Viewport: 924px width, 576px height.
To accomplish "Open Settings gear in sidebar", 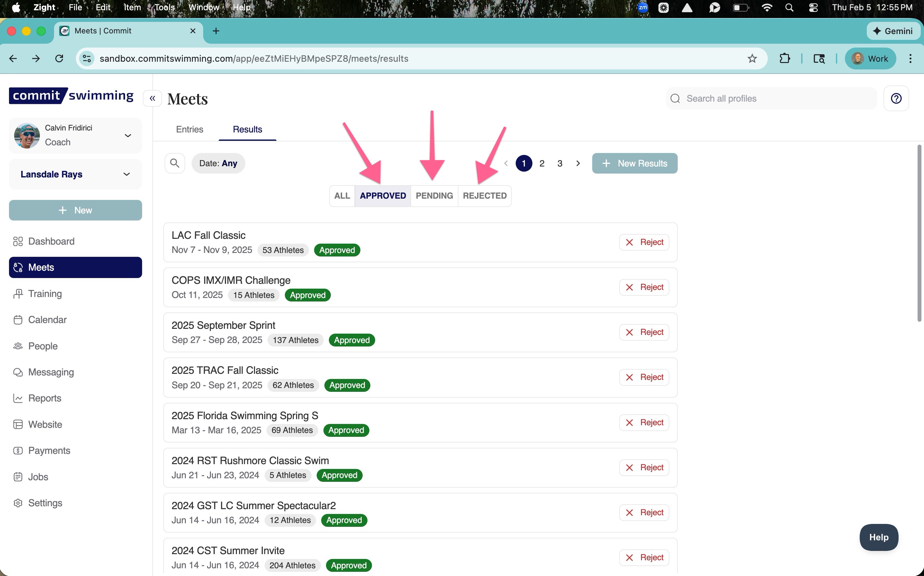I will coord(45,503).
